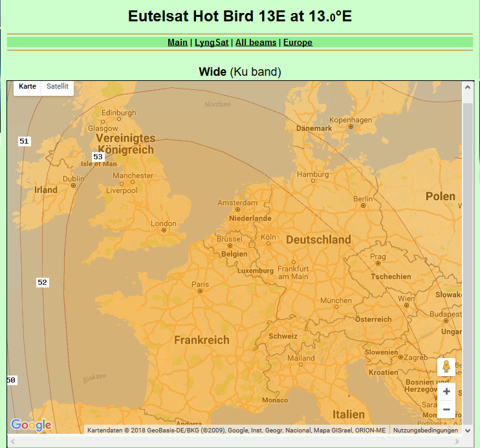Click the vertical scrollbar down arrow

pyautogui.click(x=468, y=429)
